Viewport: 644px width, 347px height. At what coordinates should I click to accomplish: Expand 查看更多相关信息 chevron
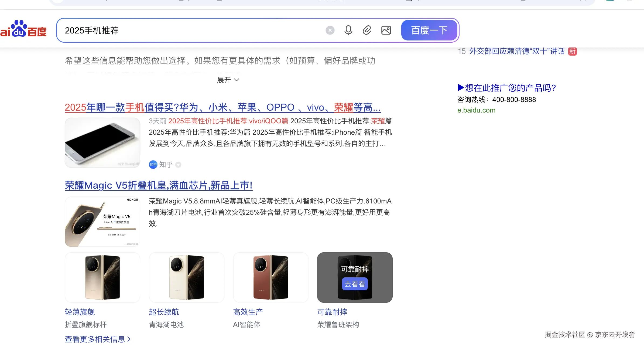pyautogui.click(x=129, y=339)
